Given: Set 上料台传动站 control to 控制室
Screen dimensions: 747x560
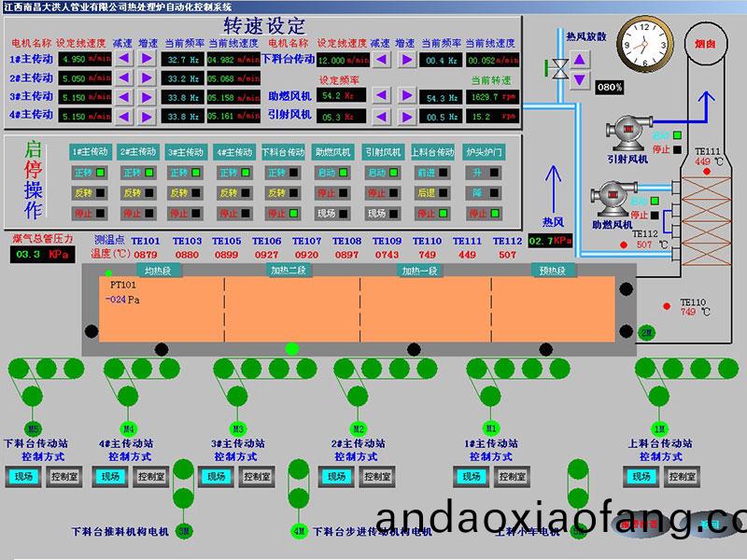Looking at the screenshot, I should tap(682, 476).
